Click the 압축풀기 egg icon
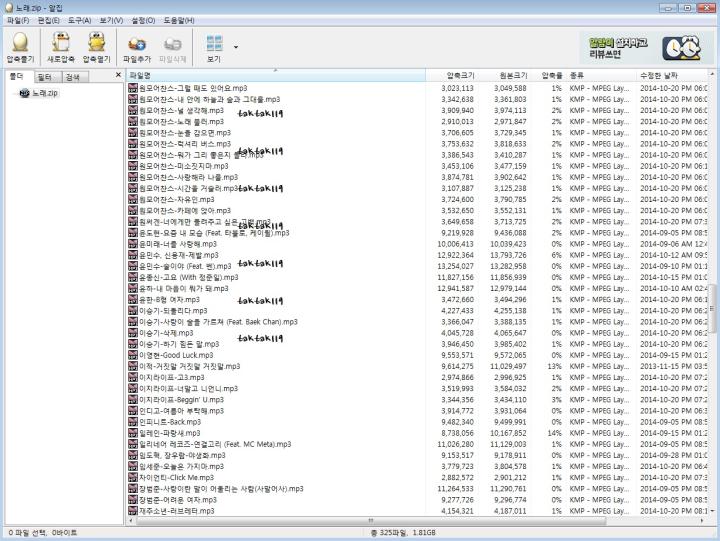The height and width of the screenshot is (541, 720). point(20,42)
